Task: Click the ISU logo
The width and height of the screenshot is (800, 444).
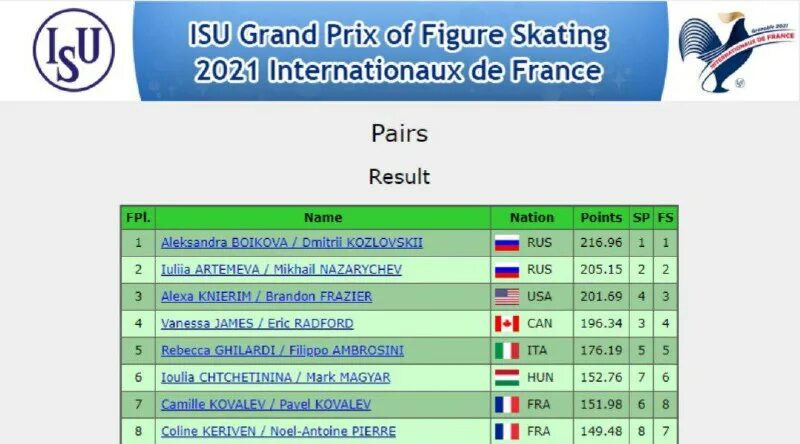Action: click(74, 50)
